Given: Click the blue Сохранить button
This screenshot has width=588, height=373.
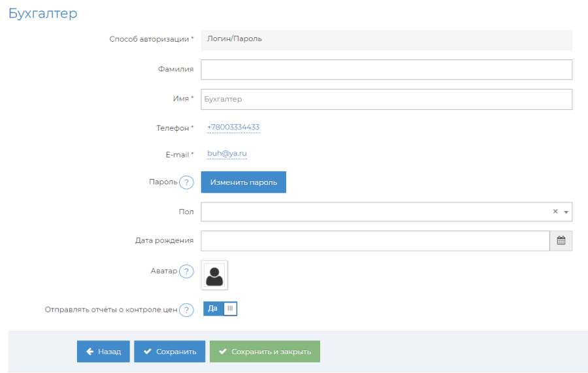Looking at the screenshot, I should pyautogui.click(x=169, y=351).
